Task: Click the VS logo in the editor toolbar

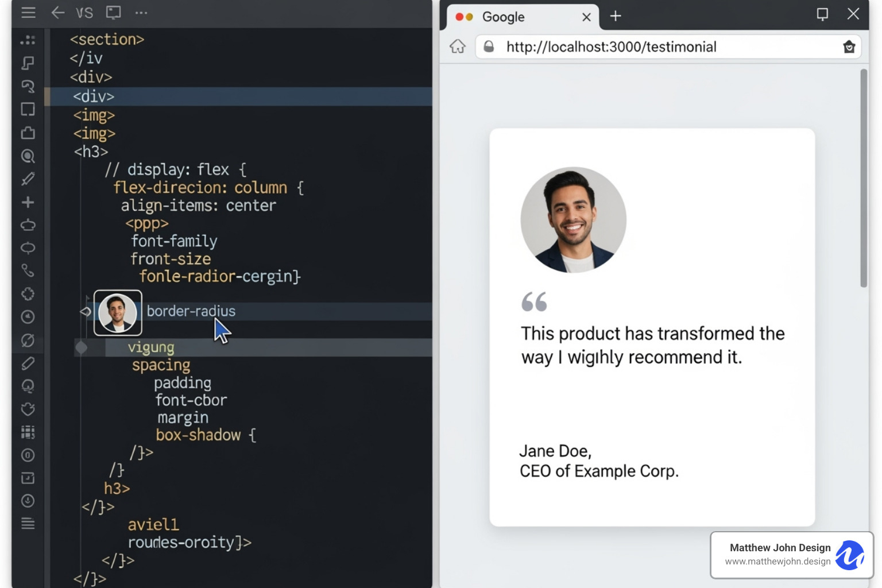Action: [x=84, y=13]
